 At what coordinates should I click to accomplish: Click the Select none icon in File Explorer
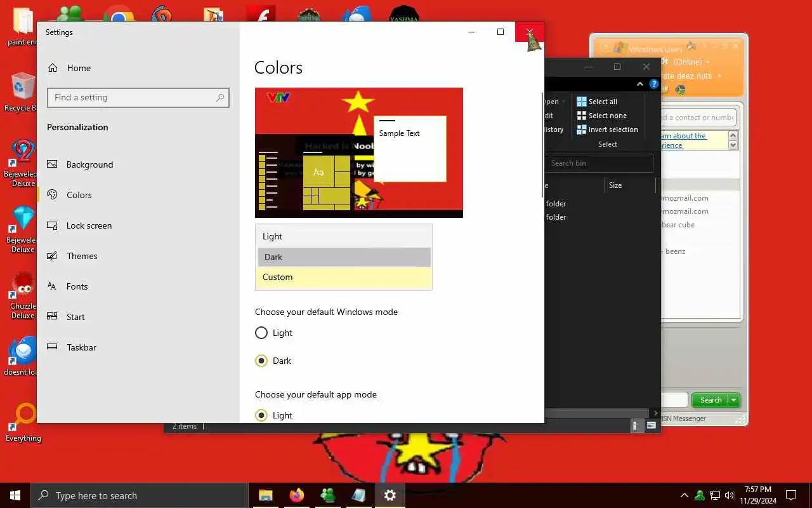[x=582, y=116]
